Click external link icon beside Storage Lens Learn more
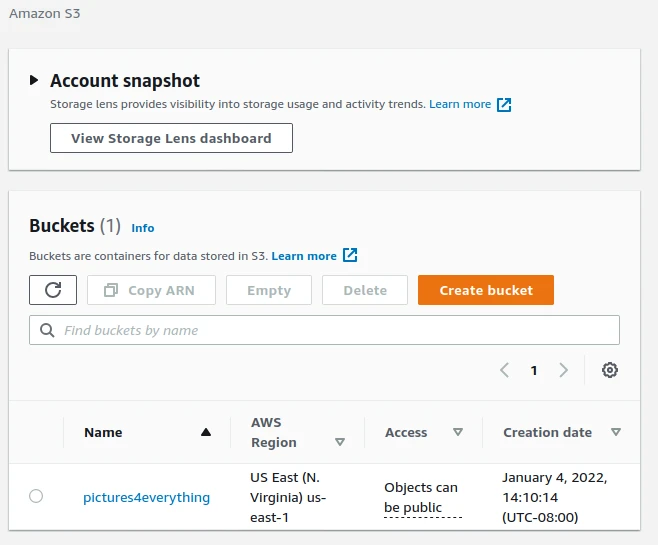 click(x=504, y=104)
